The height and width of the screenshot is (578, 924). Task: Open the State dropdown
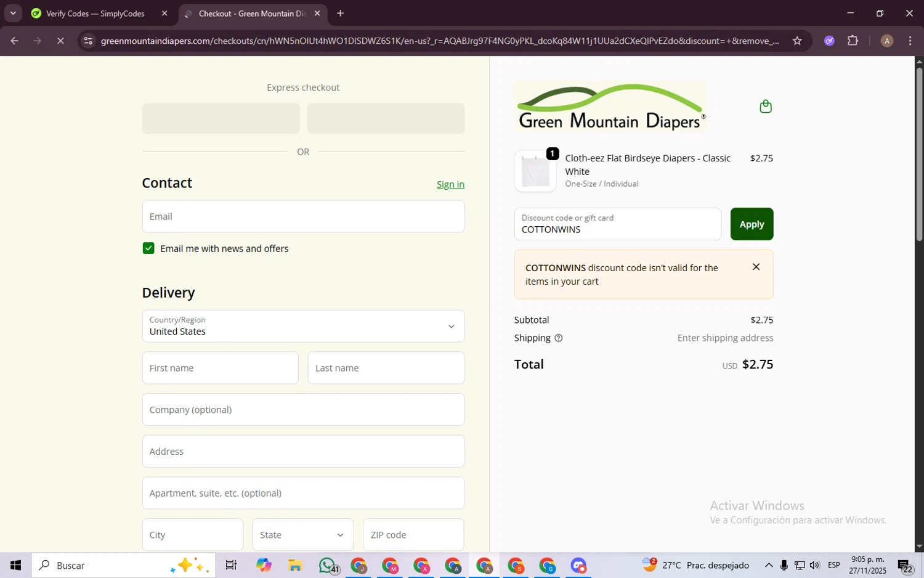click(303, 535)
